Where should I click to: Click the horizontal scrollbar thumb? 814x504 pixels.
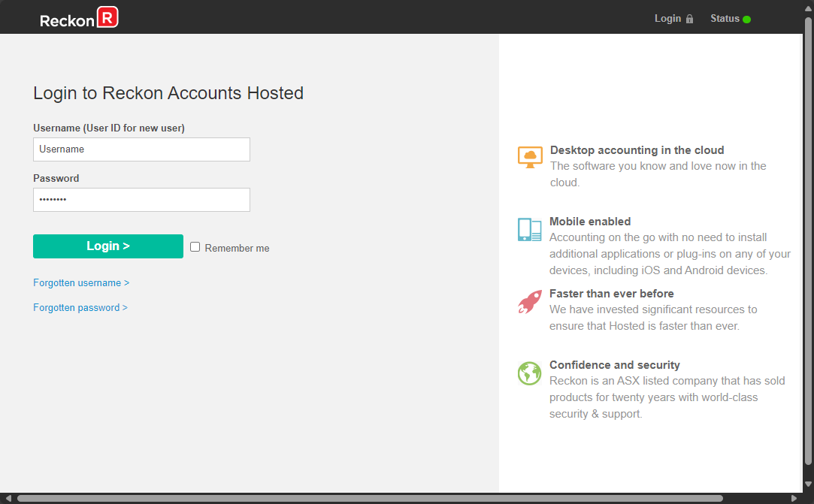pos(370,498)
